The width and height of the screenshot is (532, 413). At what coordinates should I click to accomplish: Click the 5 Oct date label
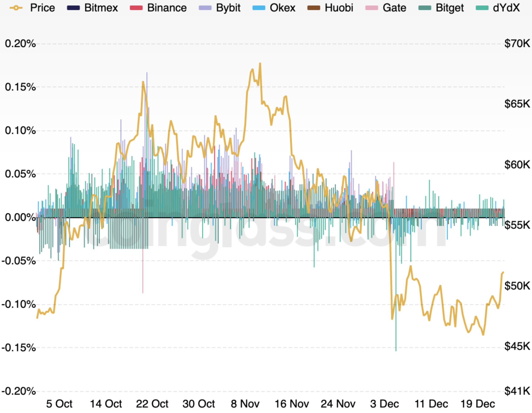click(x=59, y=404)
